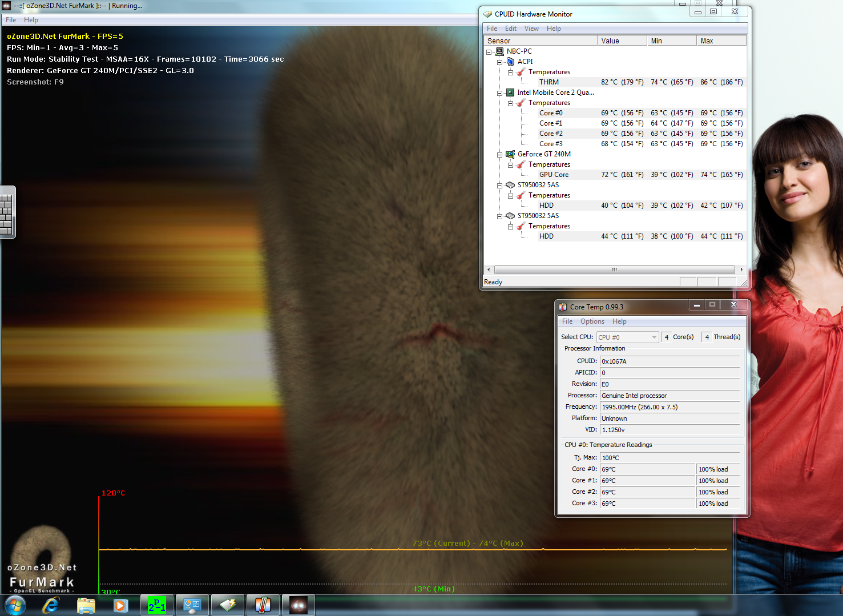The width and height of the screenshot is (843, 616).
Task: Select the Core #3 row in HWMonitor
Action: click(x=642, y=144)
